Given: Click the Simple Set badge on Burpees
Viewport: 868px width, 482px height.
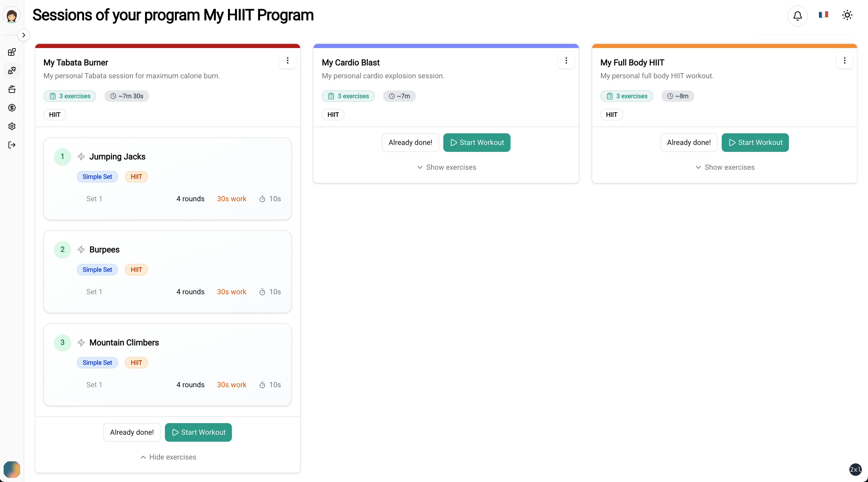Looking at the screenshot, I should point(97,269).
